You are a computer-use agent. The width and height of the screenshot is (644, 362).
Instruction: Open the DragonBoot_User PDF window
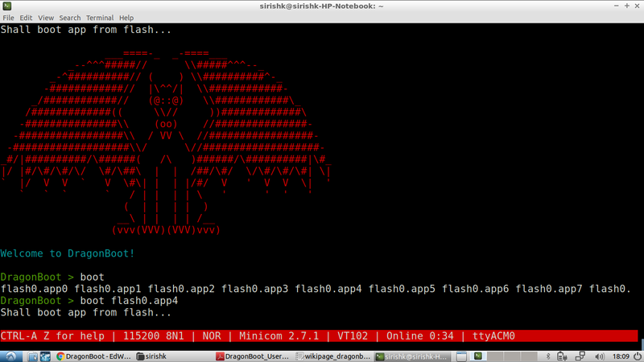tap(254, 356)
